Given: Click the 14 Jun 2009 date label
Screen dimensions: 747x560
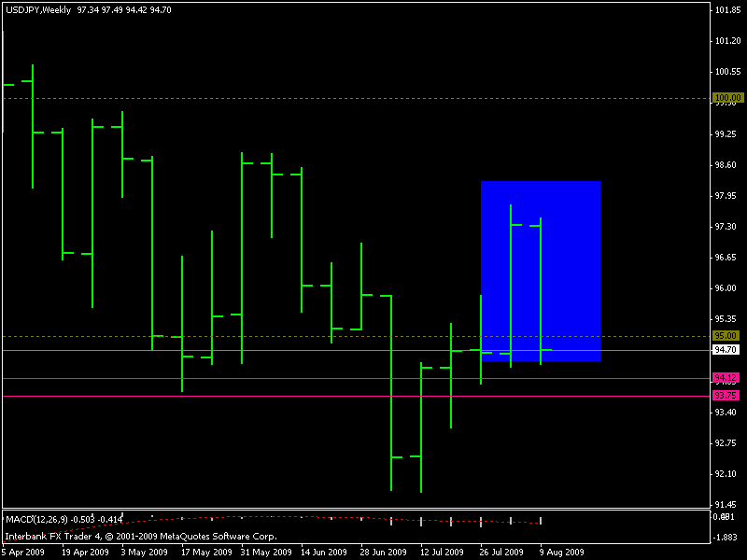Looking at the screenshot, I should coord(324,553).
